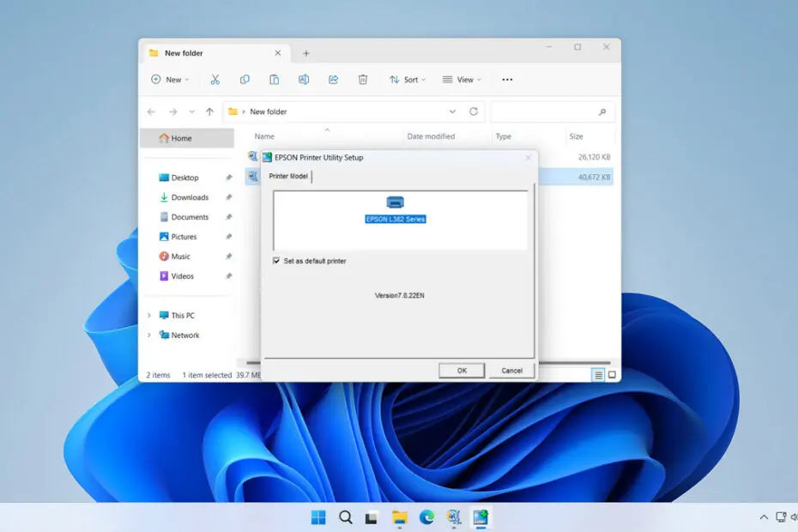Go forward with the right arrow in File Explorer
This screenshot has width=798, height=532.
coord(173,112)
